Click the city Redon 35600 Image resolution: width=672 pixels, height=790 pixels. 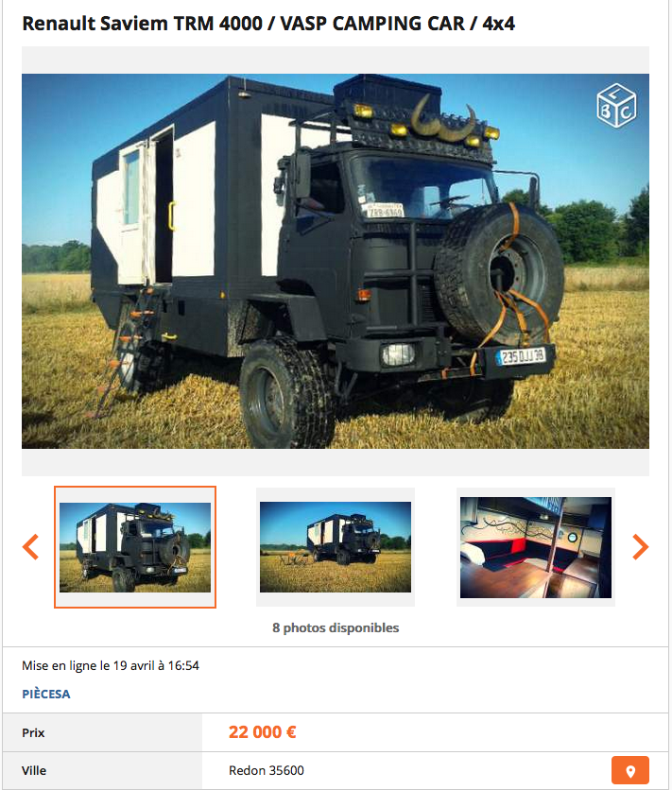[x=267, y=770]
